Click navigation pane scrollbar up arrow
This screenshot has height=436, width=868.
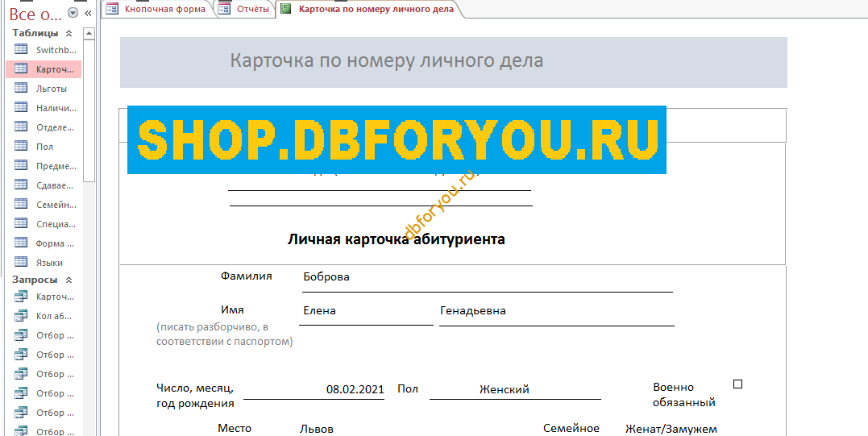coord(89,34)
